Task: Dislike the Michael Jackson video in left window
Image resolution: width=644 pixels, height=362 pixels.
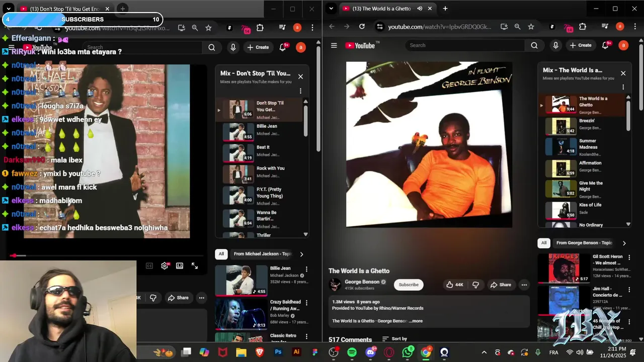Action: click(x=153, y=298)
